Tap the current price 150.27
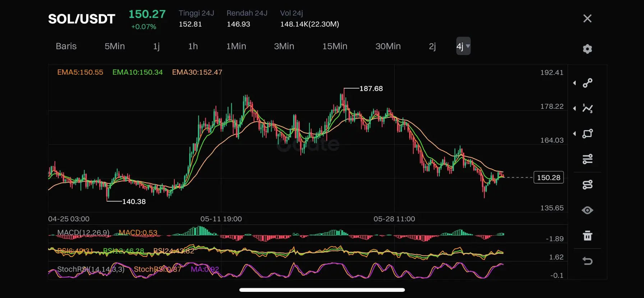The height and width of the screenshot is (298, 644). [147, 14]
